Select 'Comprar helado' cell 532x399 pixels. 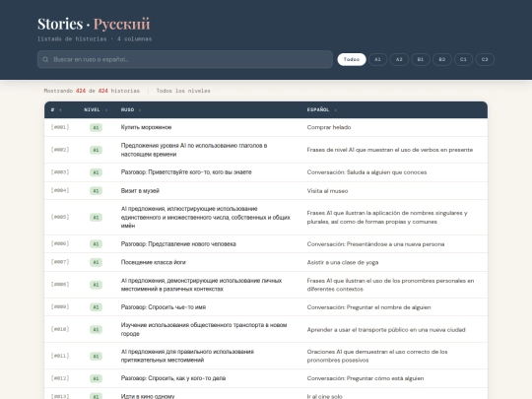(x=329, y=127)
